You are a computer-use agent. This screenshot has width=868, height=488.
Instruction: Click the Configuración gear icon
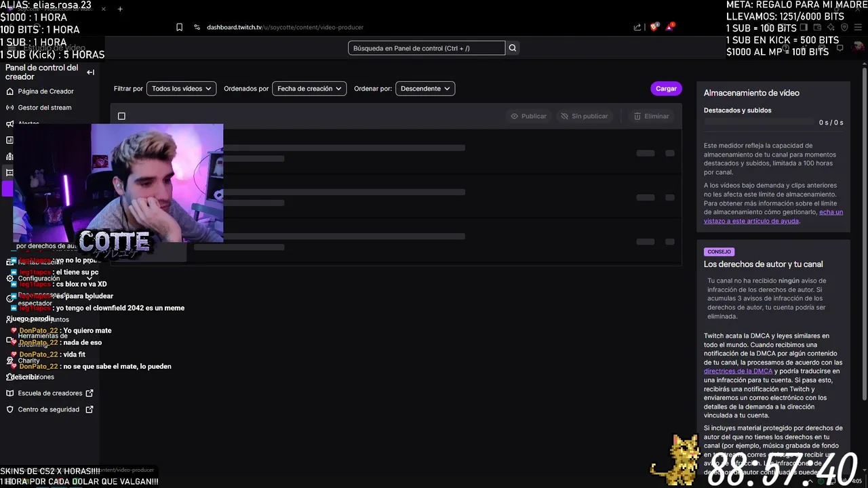(10, 279)
